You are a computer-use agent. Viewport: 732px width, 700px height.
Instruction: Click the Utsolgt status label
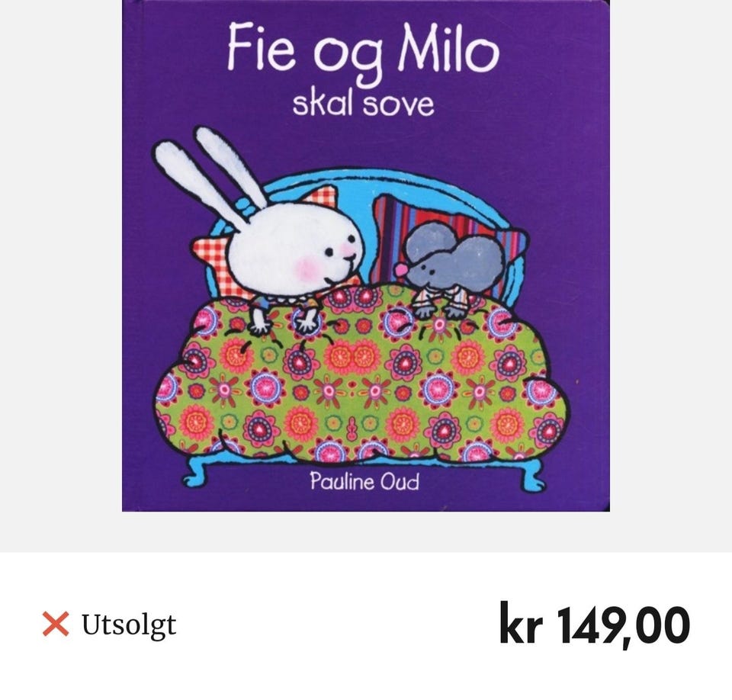(x=129, y=625)
